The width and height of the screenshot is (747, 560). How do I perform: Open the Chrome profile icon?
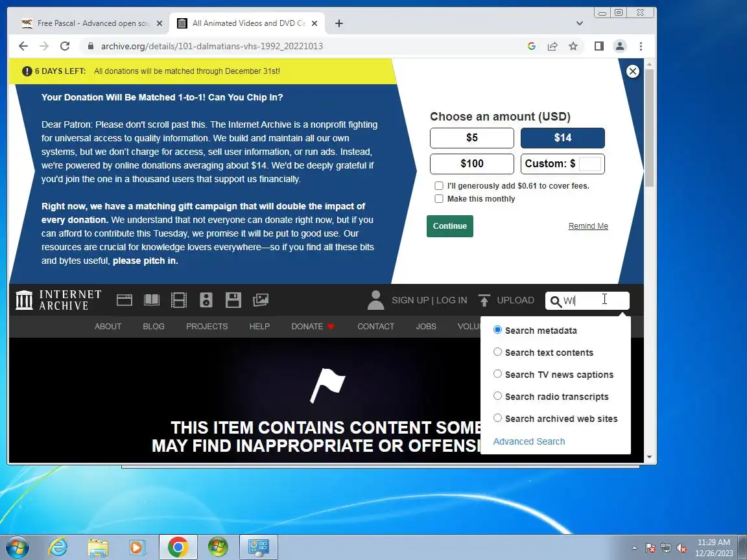coord(620,46)
